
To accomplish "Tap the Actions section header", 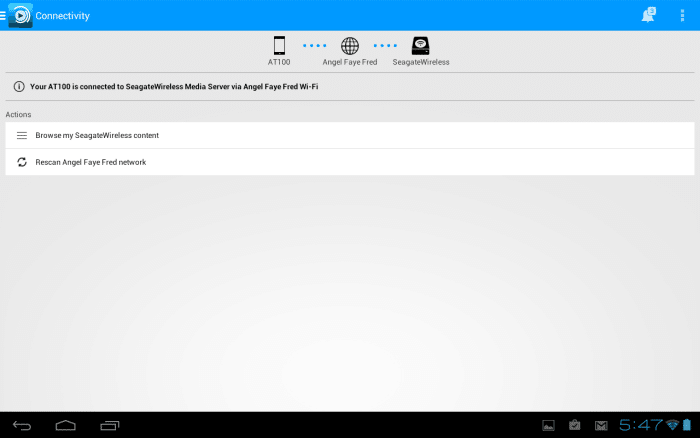I will tap(18, 115).
